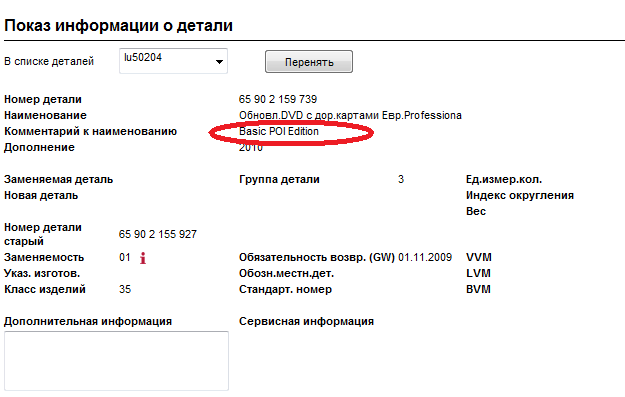This screenshot has width=625, height=397.
Task: Click inside the Дополнительная информация text box
Action: tap(116, 361)
